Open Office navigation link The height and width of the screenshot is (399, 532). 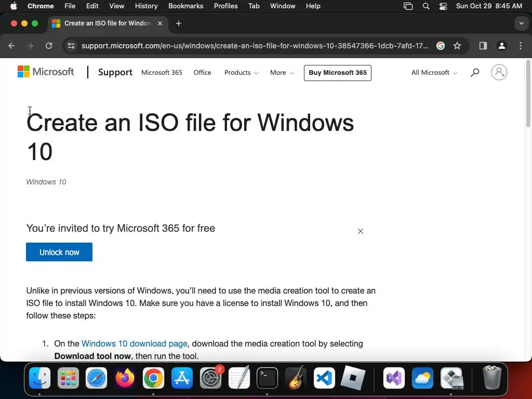coord(202,73)
